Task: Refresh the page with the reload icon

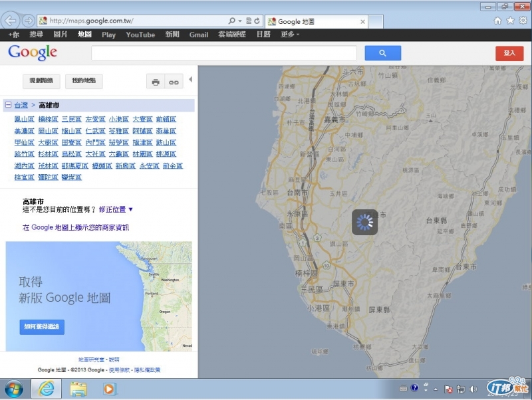Action: click(x=257, y=21)
